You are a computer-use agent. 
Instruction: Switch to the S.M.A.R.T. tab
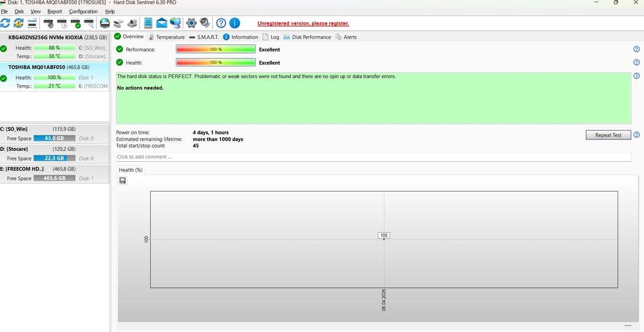pos(204,37)
